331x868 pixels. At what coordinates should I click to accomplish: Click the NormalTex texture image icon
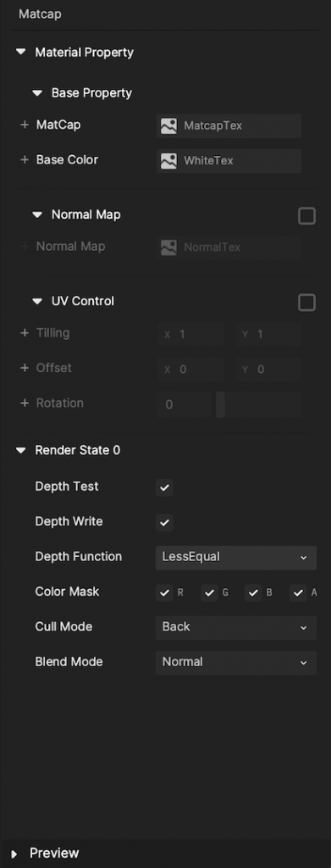point(168,248)
